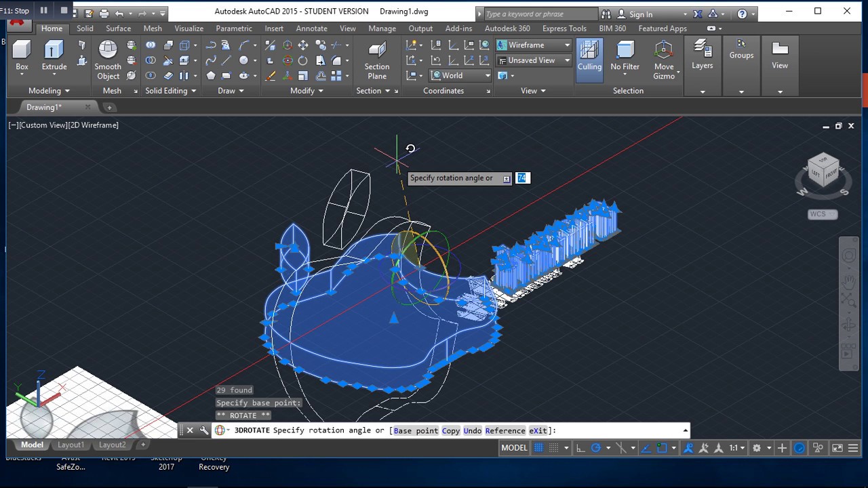Click the Workspace Switching gear icon

[x=757, y=448]
